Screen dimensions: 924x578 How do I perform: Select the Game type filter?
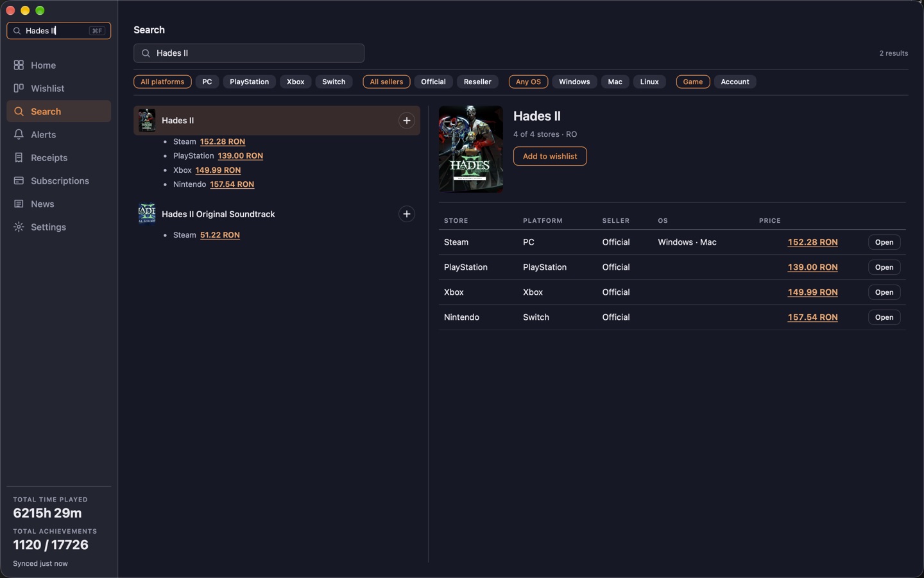693,82
